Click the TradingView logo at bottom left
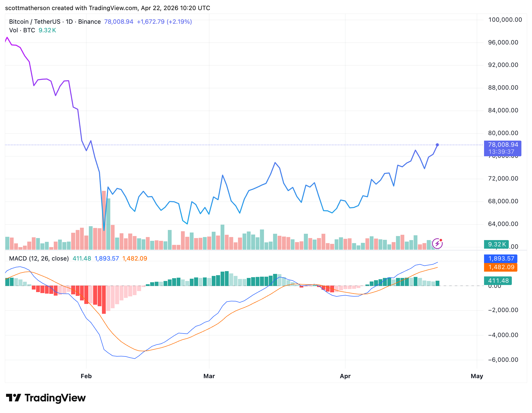Viewport: 532px width, 413px height. point(46,398)
